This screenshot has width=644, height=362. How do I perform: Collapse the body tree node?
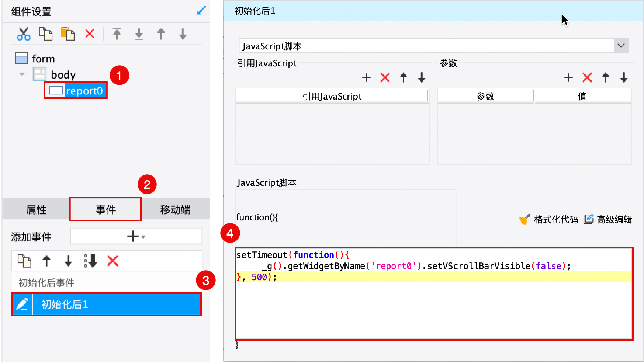click(x=22, y=74)
